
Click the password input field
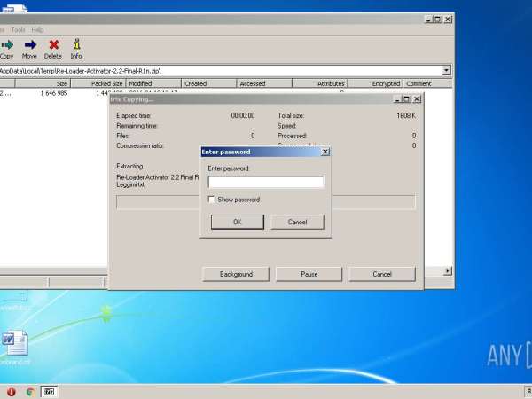click(x=266, y=182)
